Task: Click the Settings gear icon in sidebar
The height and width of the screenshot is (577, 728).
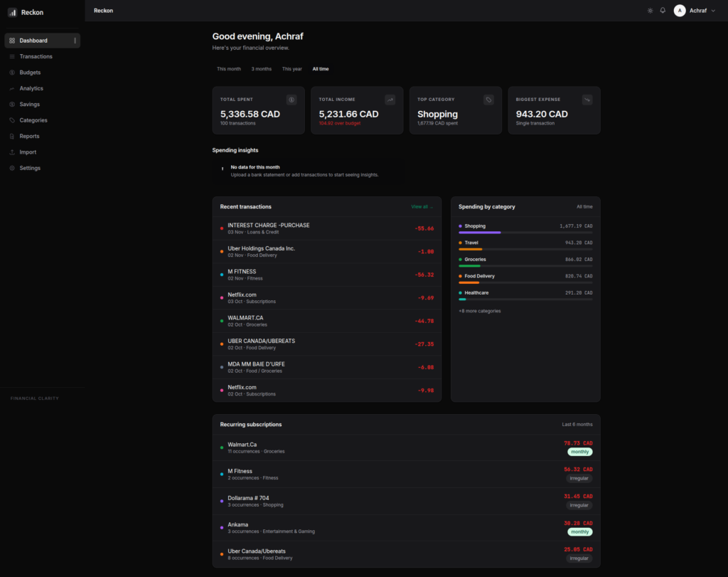Action: click(x=12, y=168)
